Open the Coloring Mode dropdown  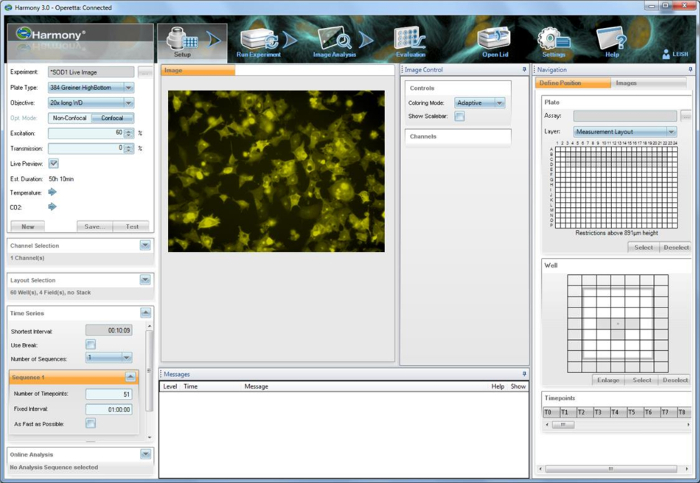(x=480, y=102)
